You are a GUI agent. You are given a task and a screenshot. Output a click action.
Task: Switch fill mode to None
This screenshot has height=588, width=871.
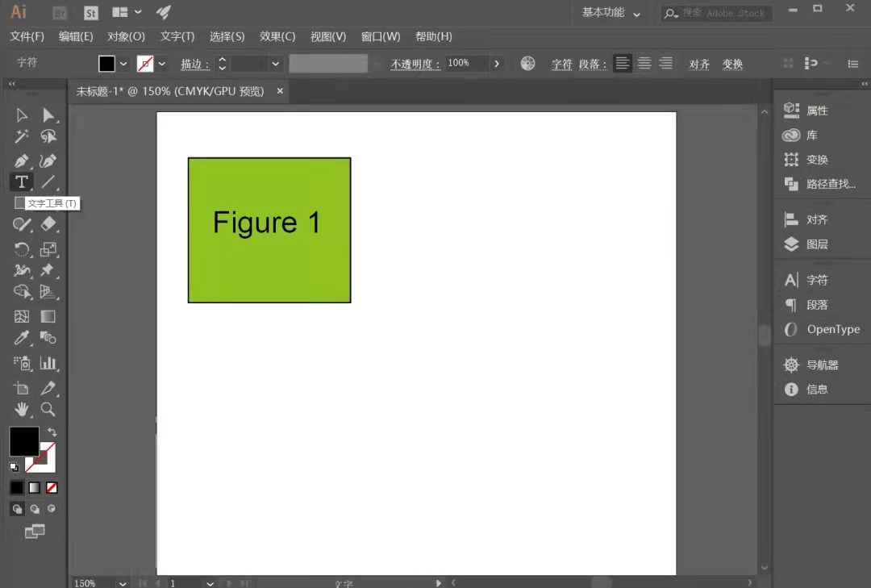point(52,488)
